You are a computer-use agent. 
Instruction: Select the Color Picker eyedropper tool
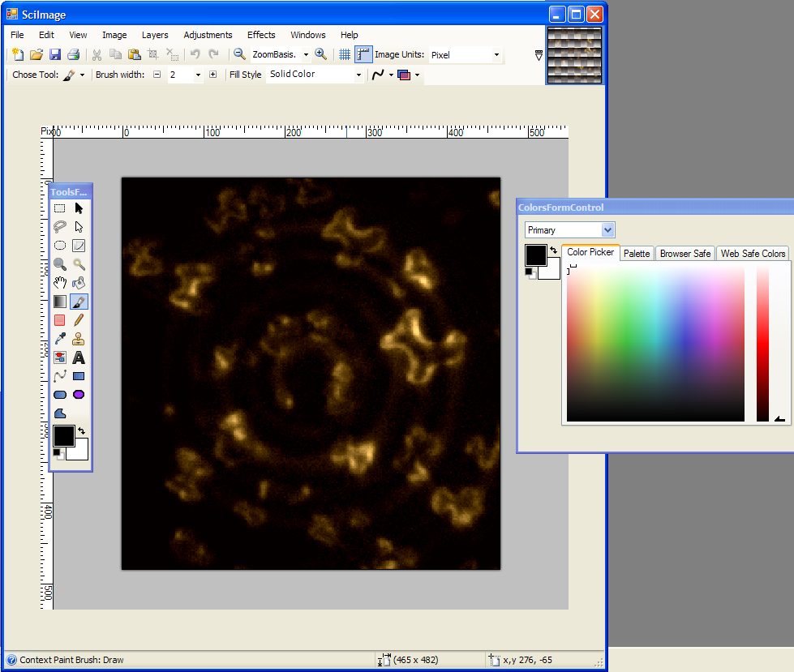[x=60, y=339]
